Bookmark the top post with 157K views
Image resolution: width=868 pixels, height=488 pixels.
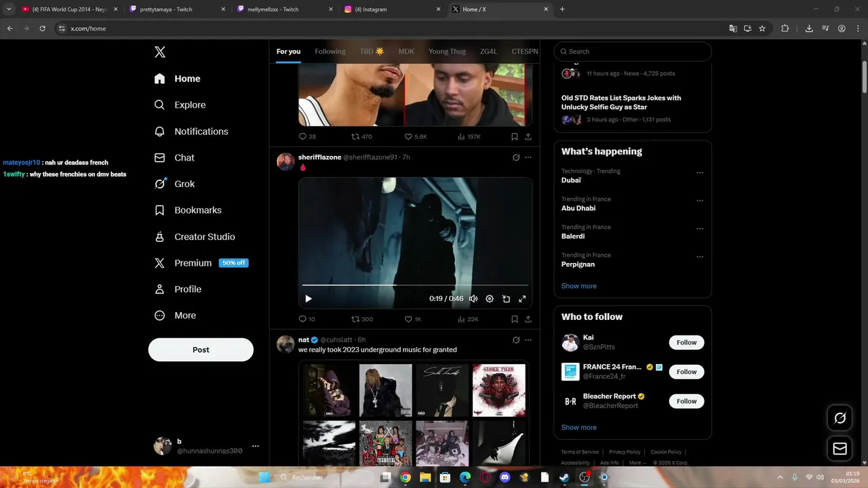[x=514, y=136]
